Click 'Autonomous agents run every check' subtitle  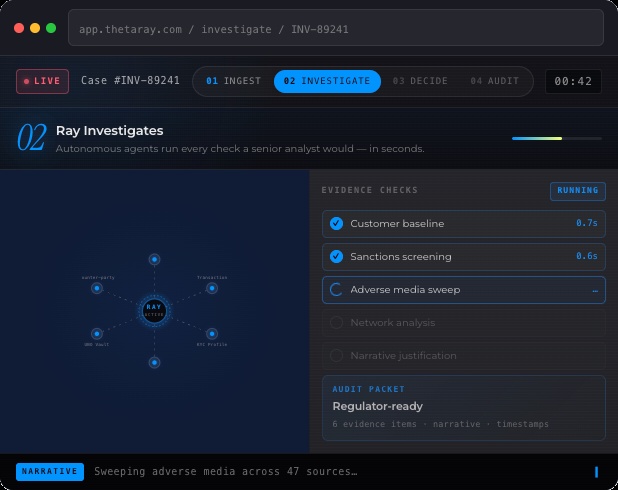[240, 149]
